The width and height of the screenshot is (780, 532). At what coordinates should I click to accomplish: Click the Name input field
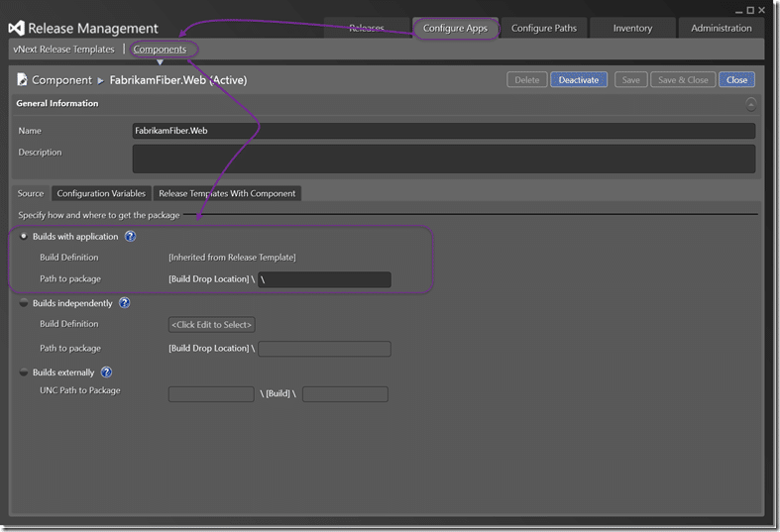point(444,131)
